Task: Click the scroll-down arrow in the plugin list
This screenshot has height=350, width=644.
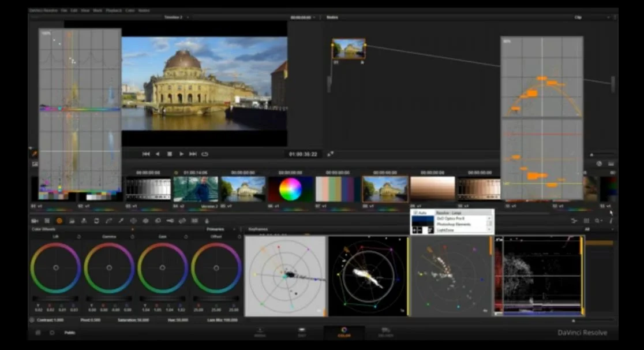Action: click(x=489, y=229)
